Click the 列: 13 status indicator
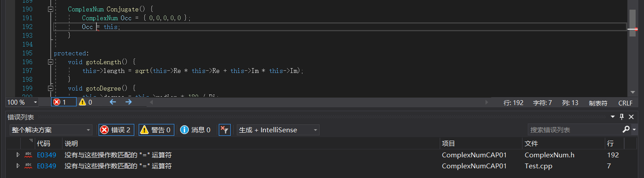 coord(570,103)
